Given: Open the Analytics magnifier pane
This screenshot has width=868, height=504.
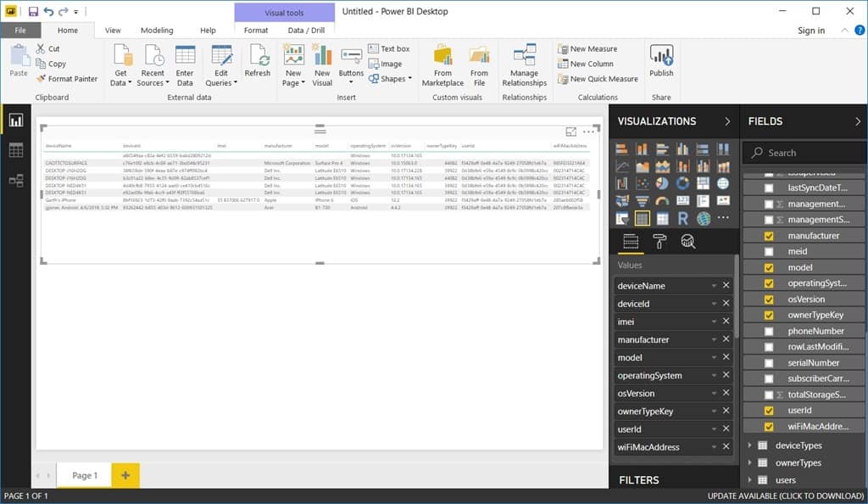Looking at the screenshot, I should [688, 242].
